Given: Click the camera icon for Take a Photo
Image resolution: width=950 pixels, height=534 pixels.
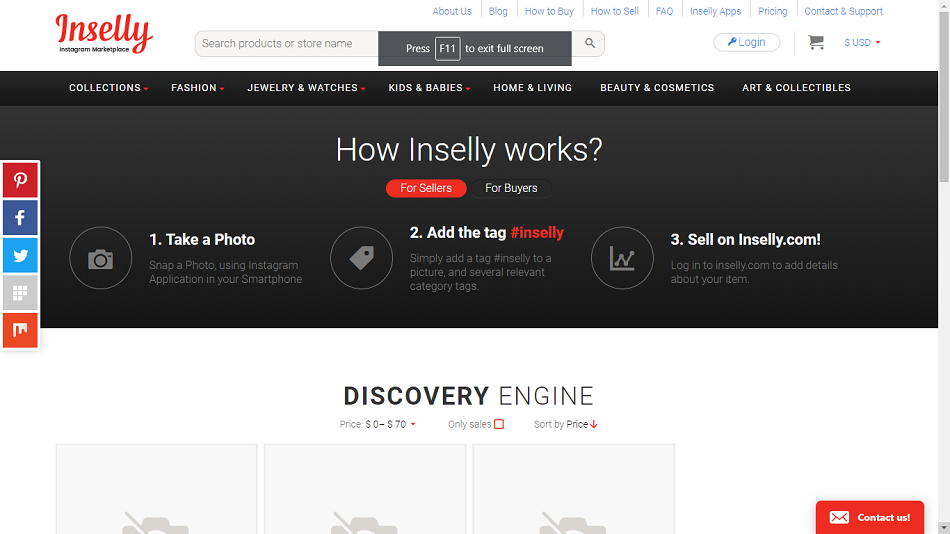Looking at the screenshot, I should point(101,258).
